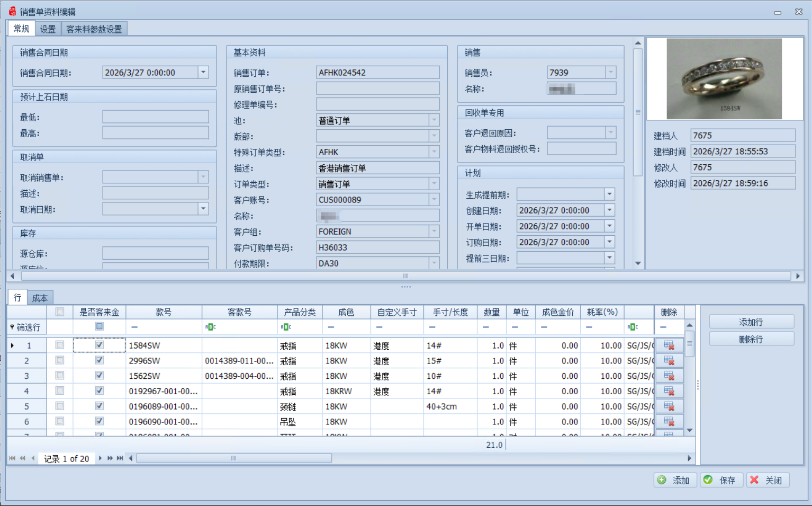Open filter operator icon in 款号 filter cell

[134, 327]
